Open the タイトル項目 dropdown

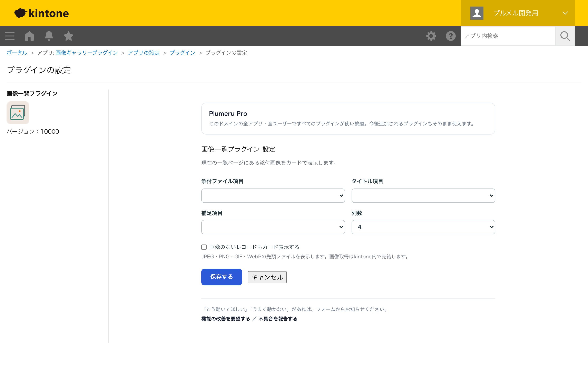(x=423, y=195)
